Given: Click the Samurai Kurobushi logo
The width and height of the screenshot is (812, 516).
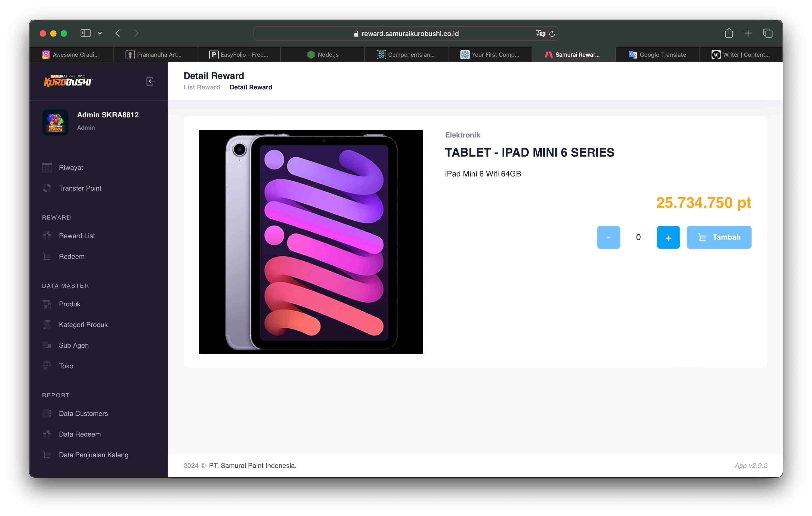Looking at the screenshot, I should (68, 81).
